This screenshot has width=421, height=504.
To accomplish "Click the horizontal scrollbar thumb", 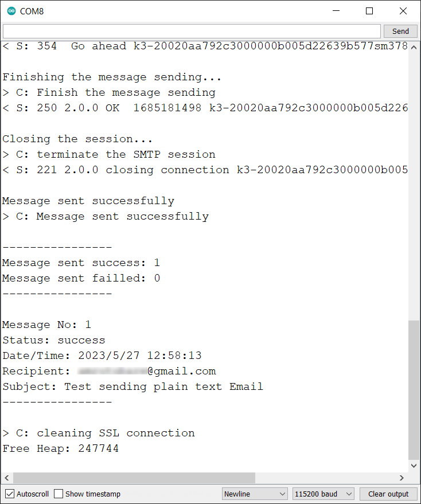I will coord(134,478).
